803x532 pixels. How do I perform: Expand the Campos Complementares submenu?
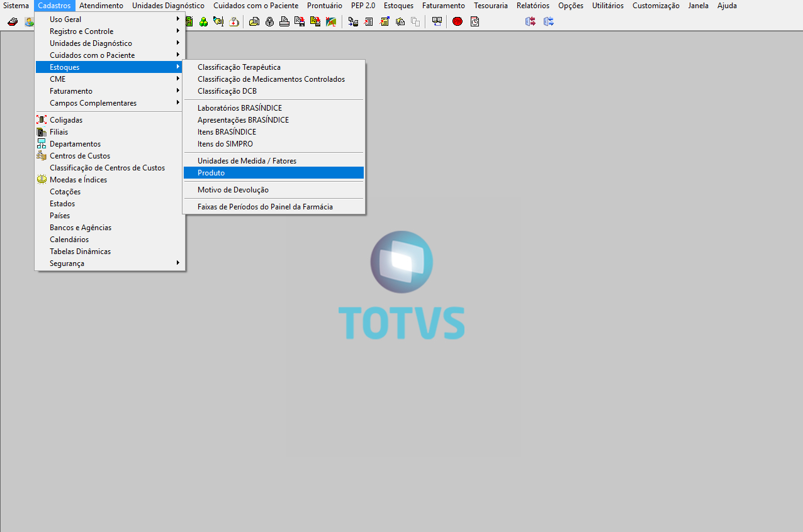click(110, 103)
